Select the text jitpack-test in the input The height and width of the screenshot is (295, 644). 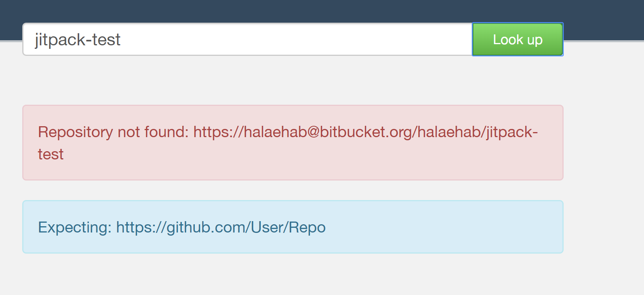(77, 39)
